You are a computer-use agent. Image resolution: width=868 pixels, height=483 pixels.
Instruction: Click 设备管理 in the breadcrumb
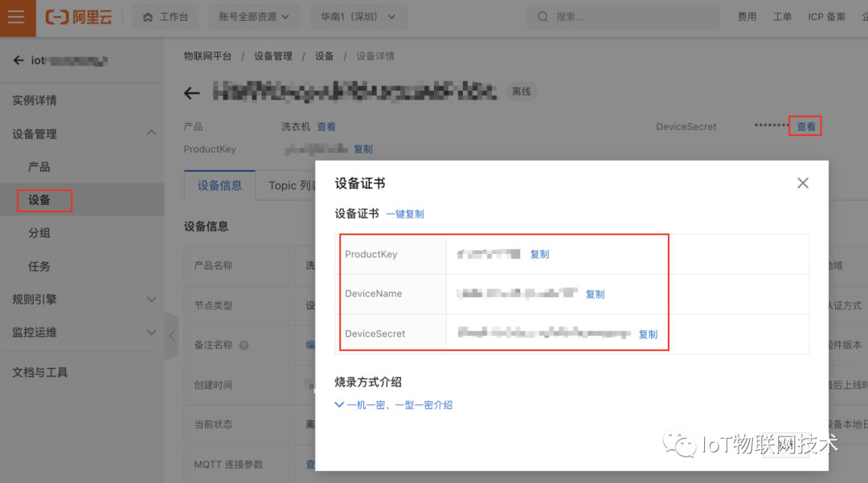coord(273,56)
